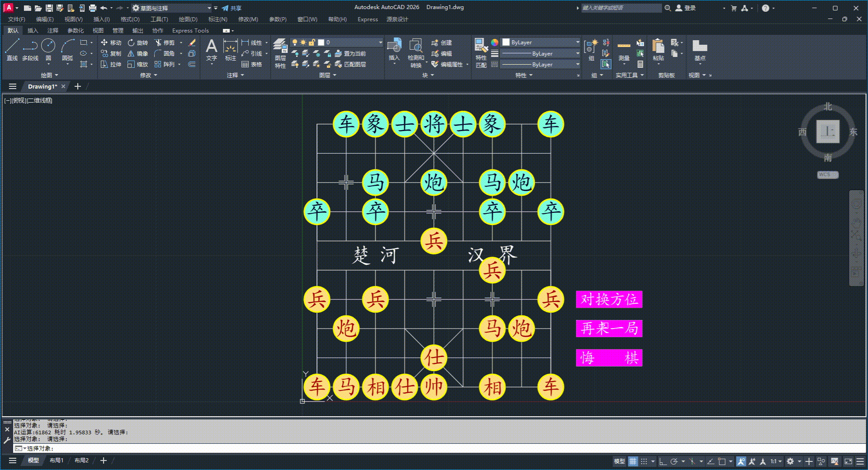
Task: Choose the 文字 (Text) annotation tool
Action: 211,49
